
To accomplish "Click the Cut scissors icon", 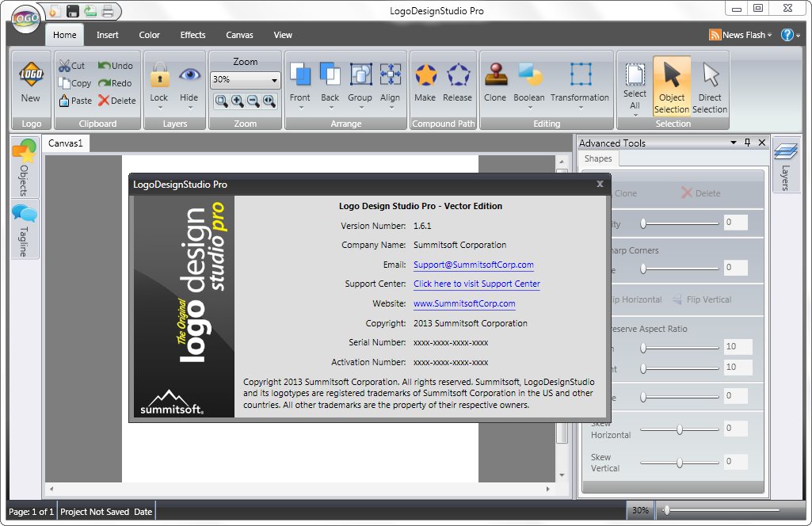I will [x=64, y=66].
